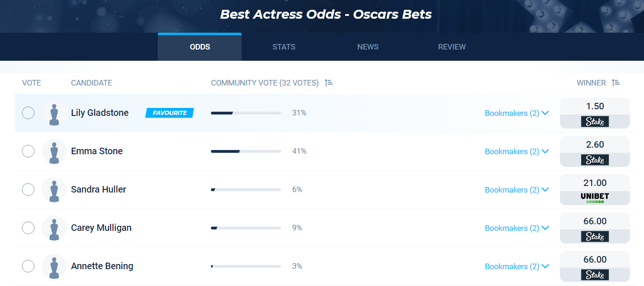Click Lily Gladstone's Oscar statue avatar
This screenshot has height=286, width=644.
pyautogui.click(x=54, y=113)
